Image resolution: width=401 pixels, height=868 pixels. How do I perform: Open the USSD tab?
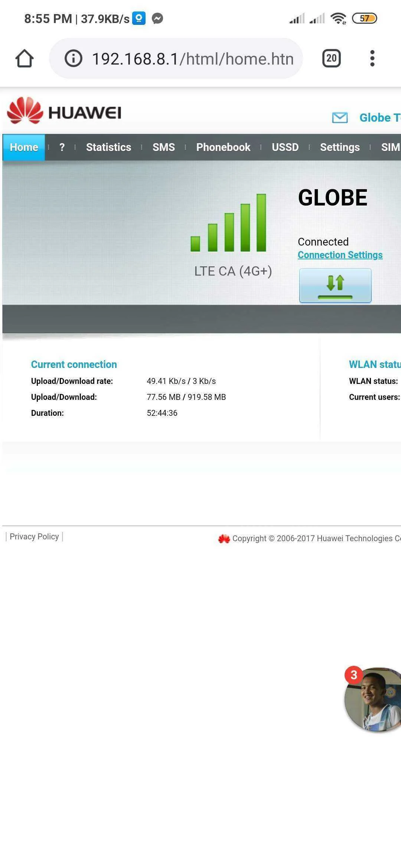tap(285, 147)
